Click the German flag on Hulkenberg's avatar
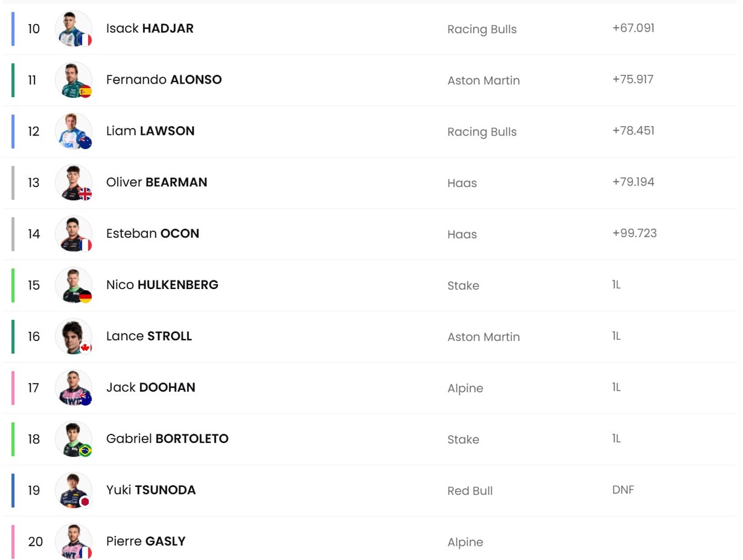Screen dimensions: 743x560 (x=85, y=297)
